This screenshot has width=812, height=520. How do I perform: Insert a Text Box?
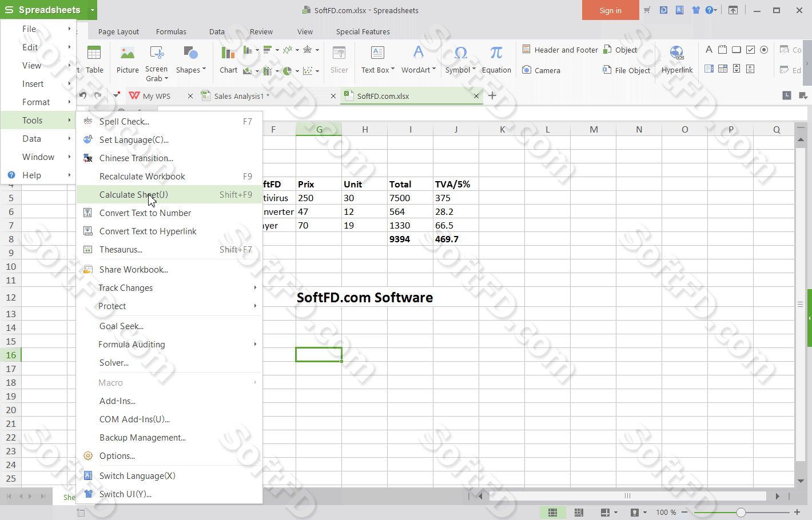pyautogui.click(x=377, y=59)
